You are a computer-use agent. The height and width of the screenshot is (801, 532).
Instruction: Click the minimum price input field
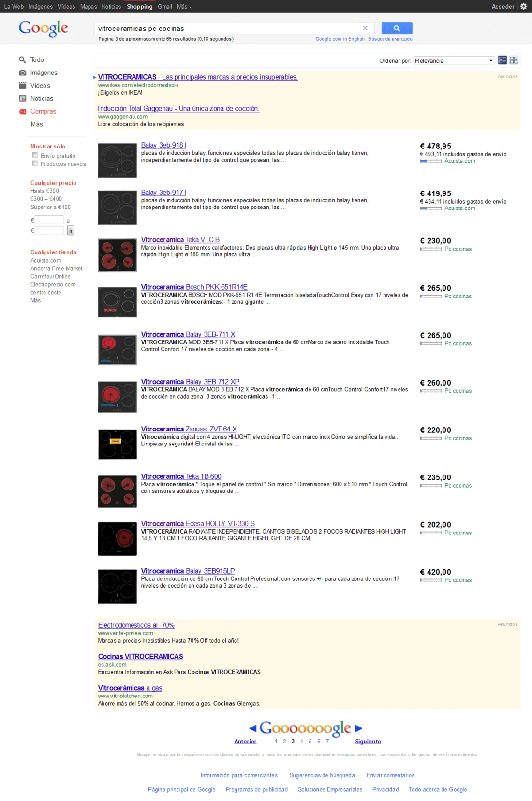(49, 220)
